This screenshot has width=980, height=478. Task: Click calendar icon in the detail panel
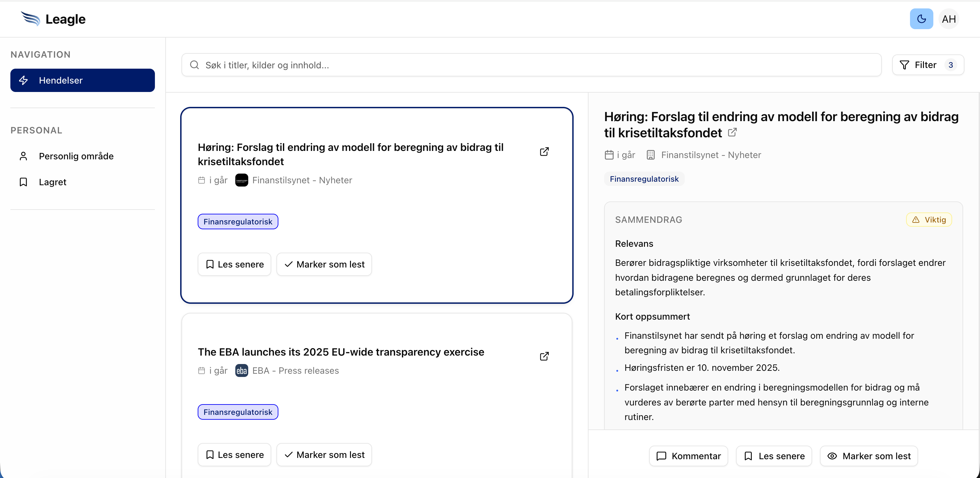pyautogui.click(x=610, y=155)
